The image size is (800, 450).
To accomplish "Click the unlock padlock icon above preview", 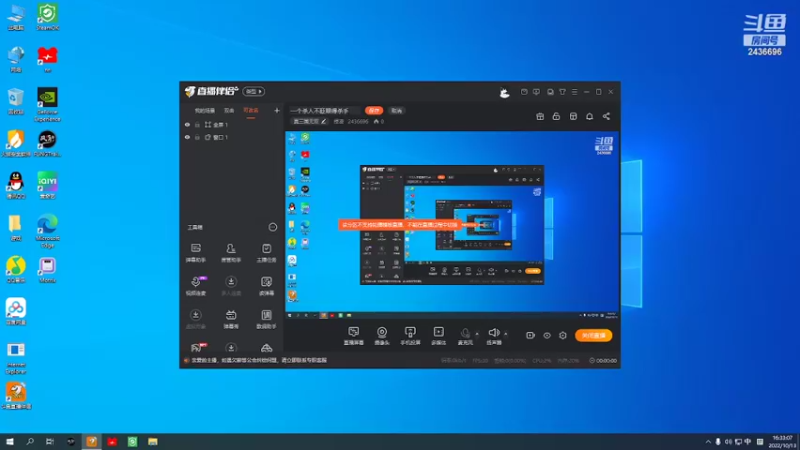I will tap(556, 116).
